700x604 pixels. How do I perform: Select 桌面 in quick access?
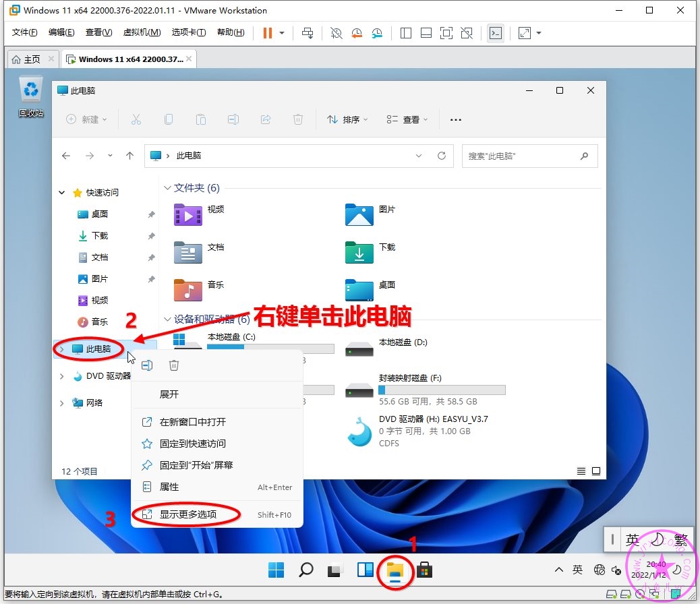coord(100,214)
